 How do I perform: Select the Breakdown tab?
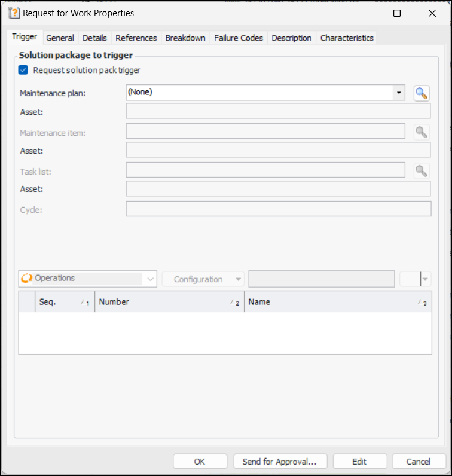pyautogui.click(x=185, y=38)
